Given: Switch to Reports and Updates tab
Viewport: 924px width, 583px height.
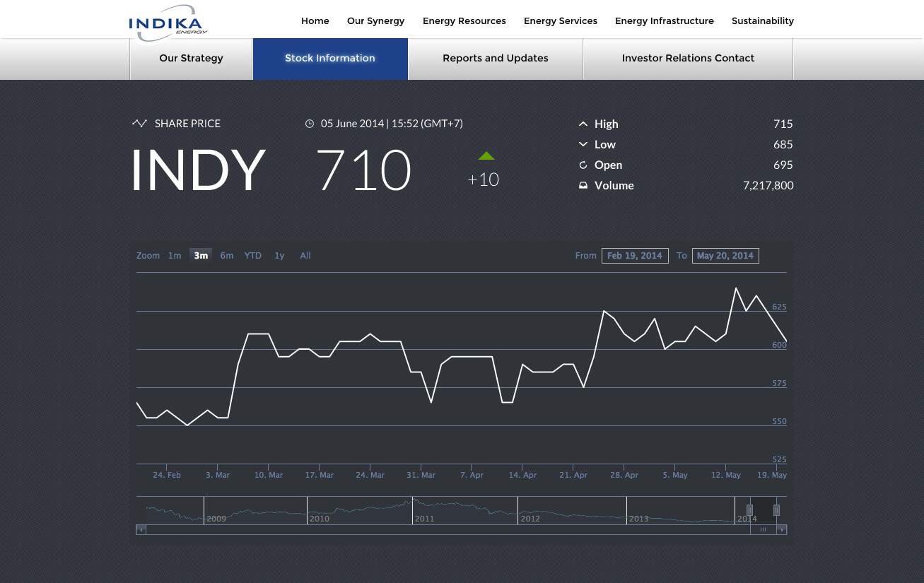Looking at the screenshot, I should [x=496, y=59].
